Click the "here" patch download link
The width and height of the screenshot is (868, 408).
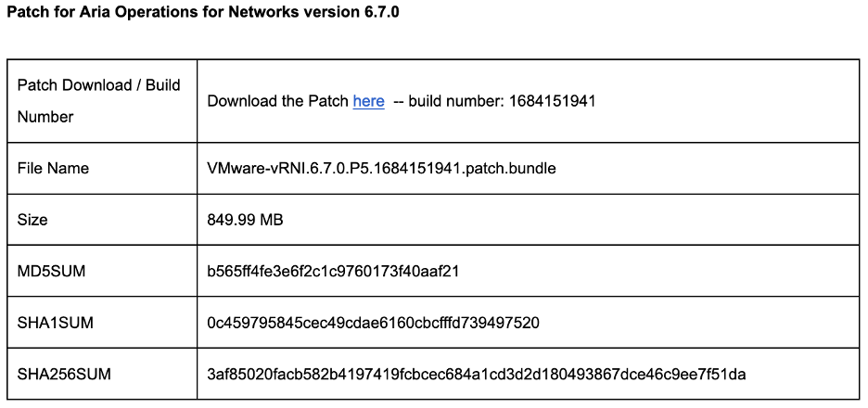(x=368, y=101)
